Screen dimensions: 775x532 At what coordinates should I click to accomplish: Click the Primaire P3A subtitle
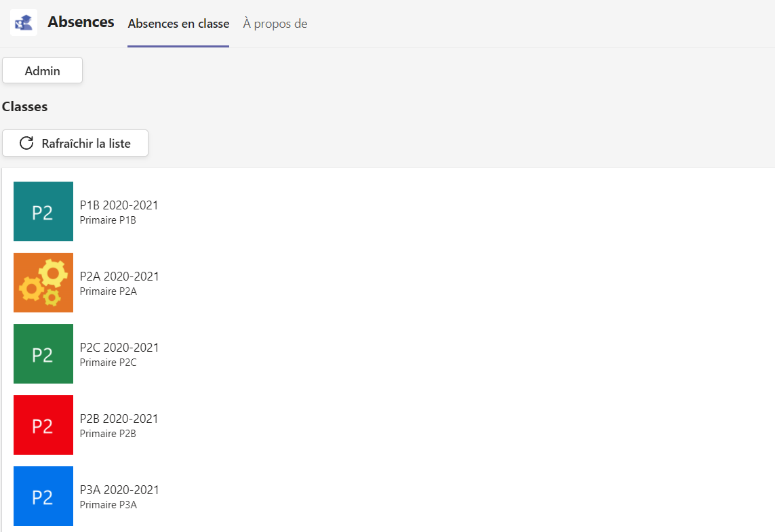[x=108, y=505]
